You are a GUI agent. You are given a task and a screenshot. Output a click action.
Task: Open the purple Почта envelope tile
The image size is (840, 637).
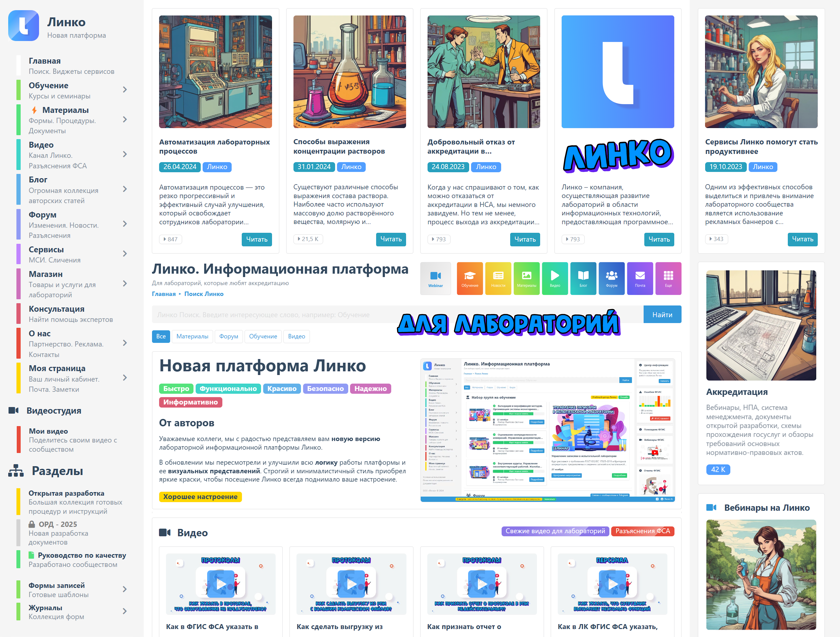click(x=640, y=278)
